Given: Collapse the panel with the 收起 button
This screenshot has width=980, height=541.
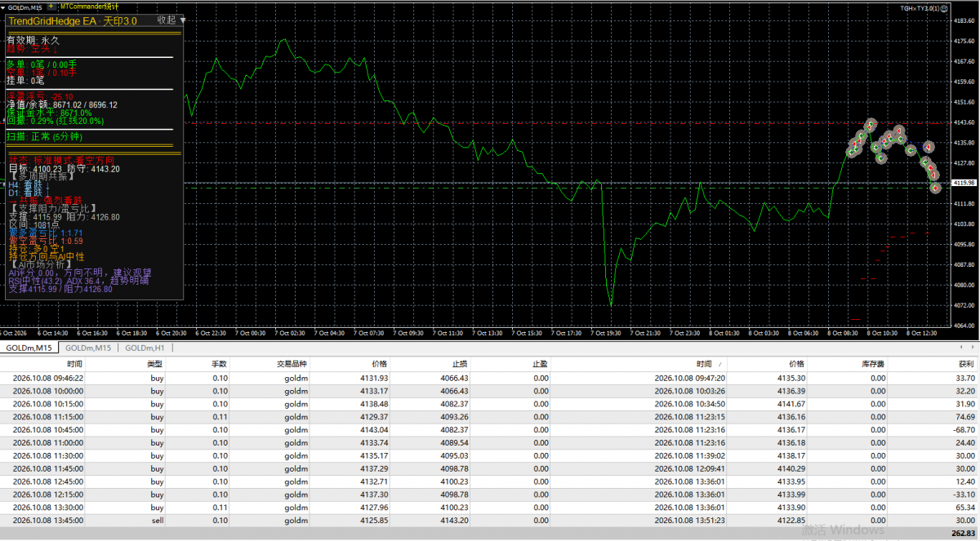Looking at the screenshot, I should (166, 20).
